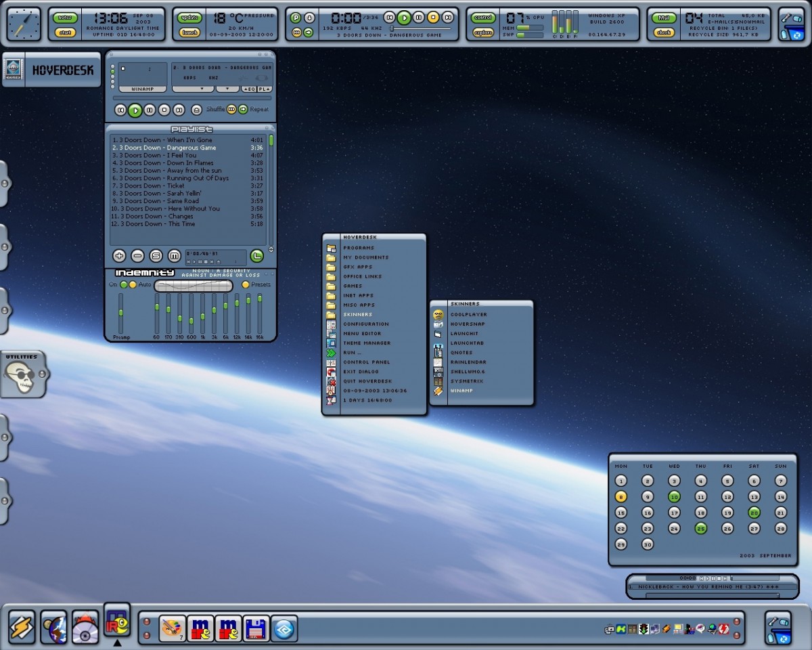This screenshot has height=650, width=812.
Task: Click the yellow start button
Action: click(65, 32)
